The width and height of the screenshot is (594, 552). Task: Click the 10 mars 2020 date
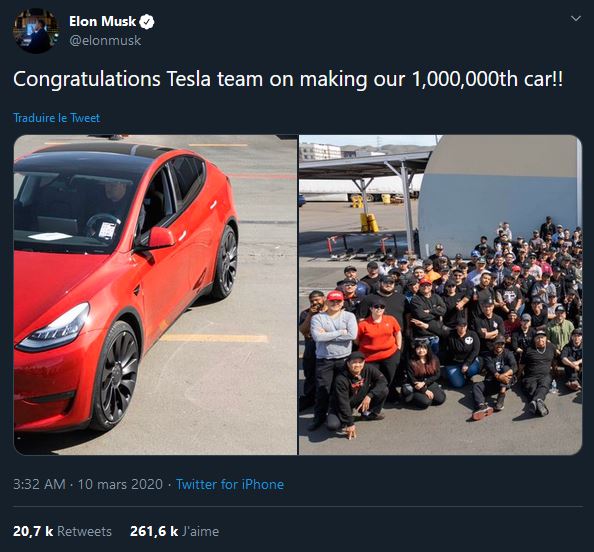120,484
